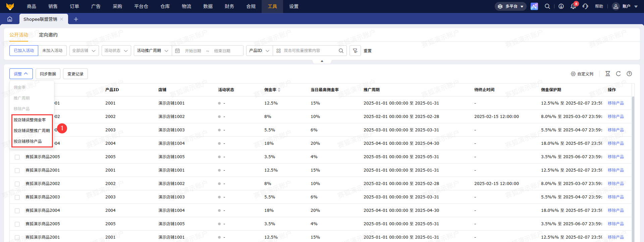Close the Shopee联盟营销 tab
Screen dimensions: 644x242
point(62,19)
